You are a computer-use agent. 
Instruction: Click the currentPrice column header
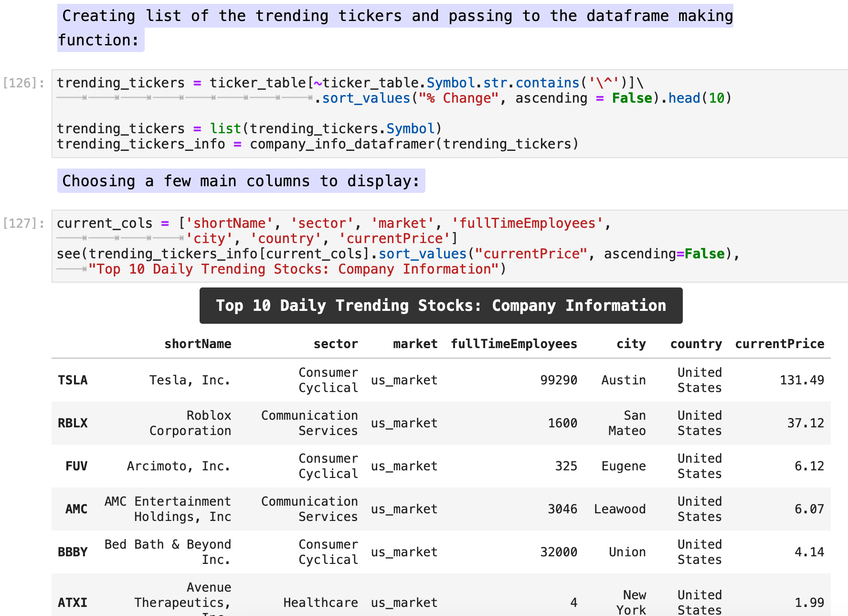pyautogui.click(x=780, y=344)
